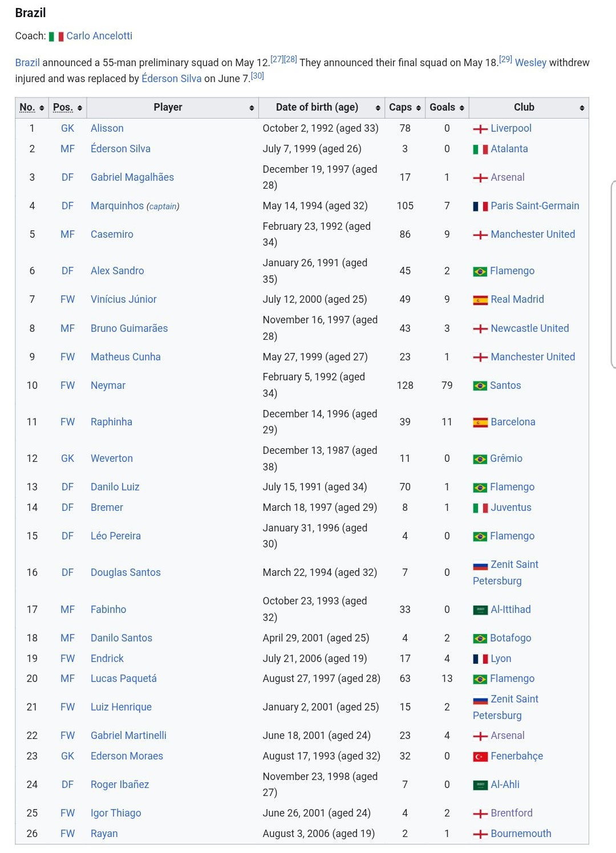The image size is (616, 853).
Task: Click the Spain flag beside Real Madrid
Action: coord(480,300)
